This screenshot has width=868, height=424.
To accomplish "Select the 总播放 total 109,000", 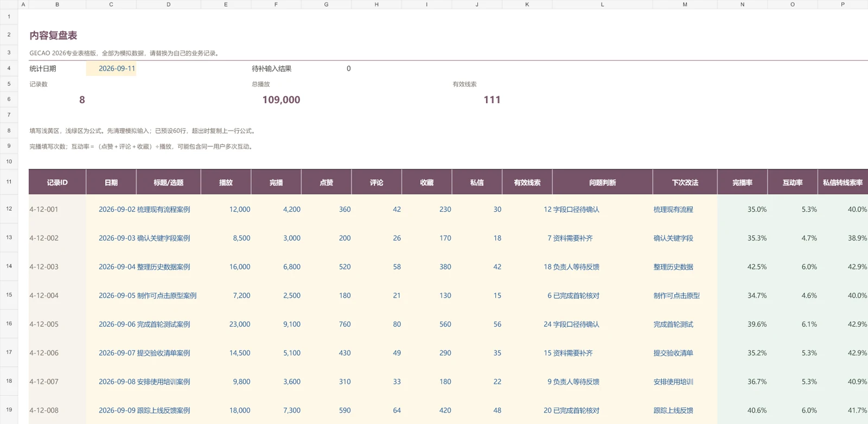I will (281, 99).
